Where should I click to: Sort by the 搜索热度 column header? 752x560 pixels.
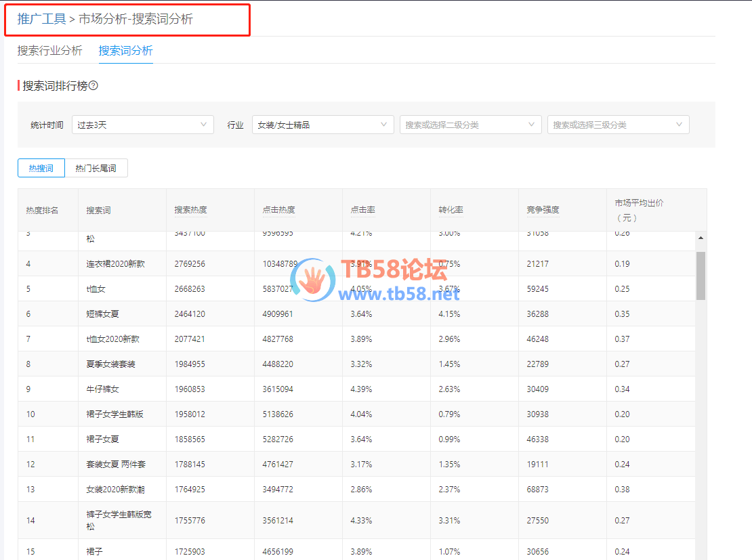(x=190, y=210)
